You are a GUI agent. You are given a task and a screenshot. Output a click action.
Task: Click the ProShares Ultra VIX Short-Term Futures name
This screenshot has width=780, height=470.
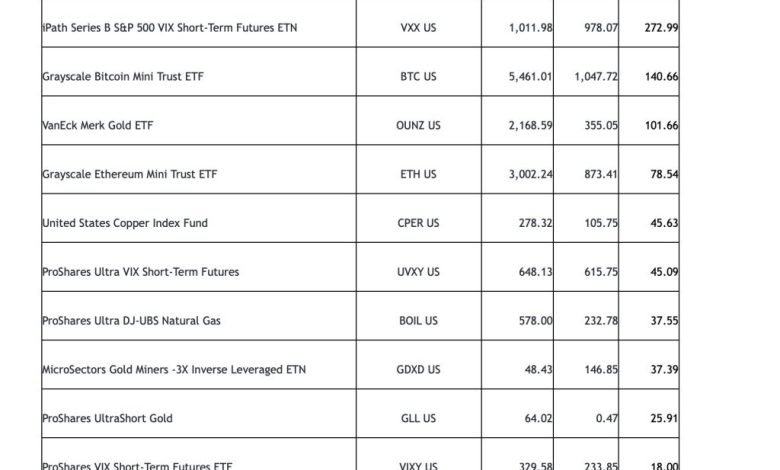tap(141, 272)
